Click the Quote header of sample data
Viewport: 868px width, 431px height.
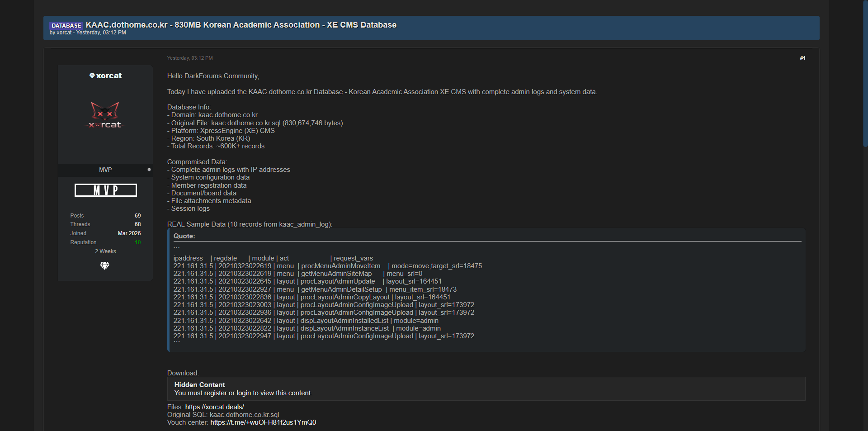(x=184, y=236)
